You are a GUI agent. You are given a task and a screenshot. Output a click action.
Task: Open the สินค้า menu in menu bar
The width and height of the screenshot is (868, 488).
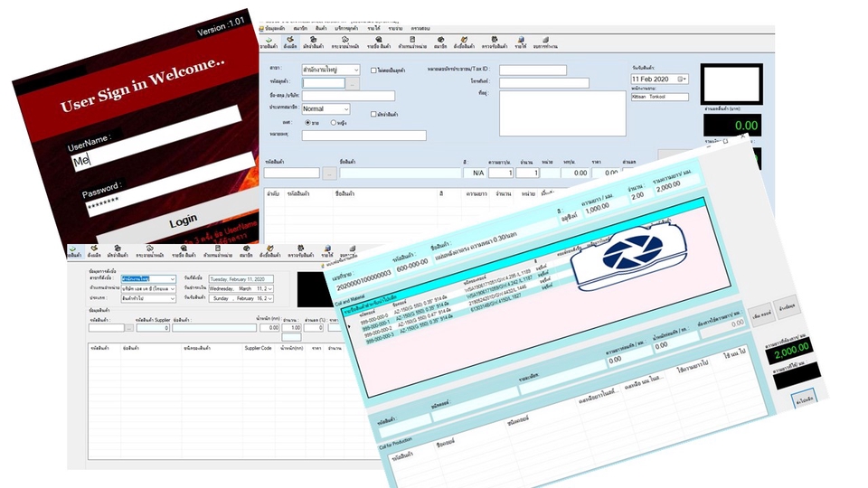point(321,28)
